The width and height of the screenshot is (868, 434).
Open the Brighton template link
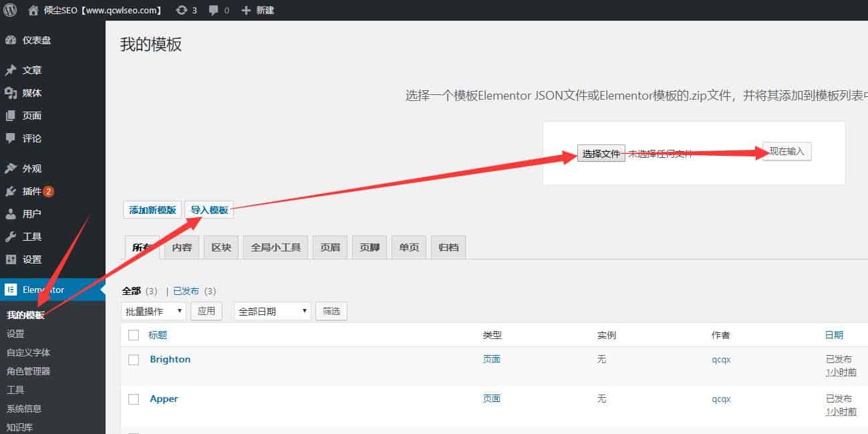[170, 359]
